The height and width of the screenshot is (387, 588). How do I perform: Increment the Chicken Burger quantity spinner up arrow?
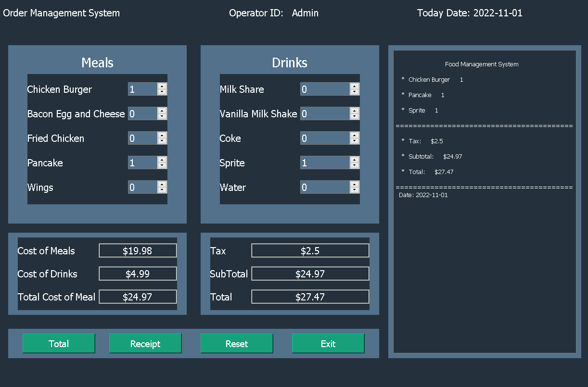(162, 87)
